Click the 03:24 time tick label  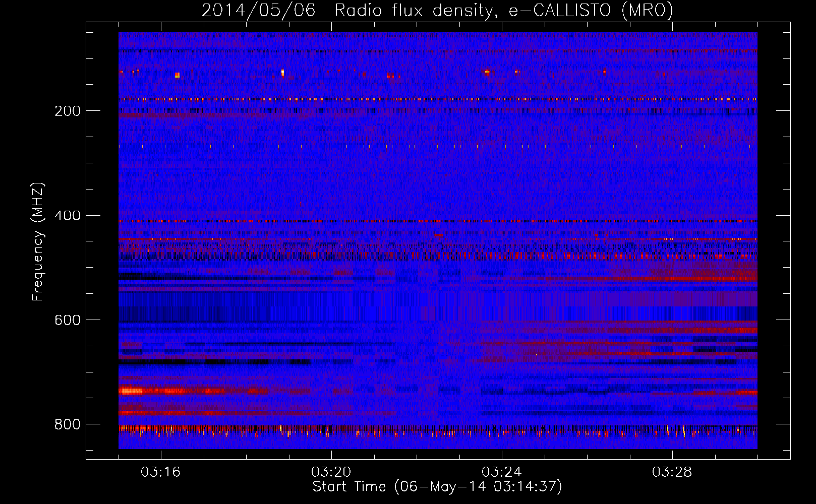click(502, 472)
